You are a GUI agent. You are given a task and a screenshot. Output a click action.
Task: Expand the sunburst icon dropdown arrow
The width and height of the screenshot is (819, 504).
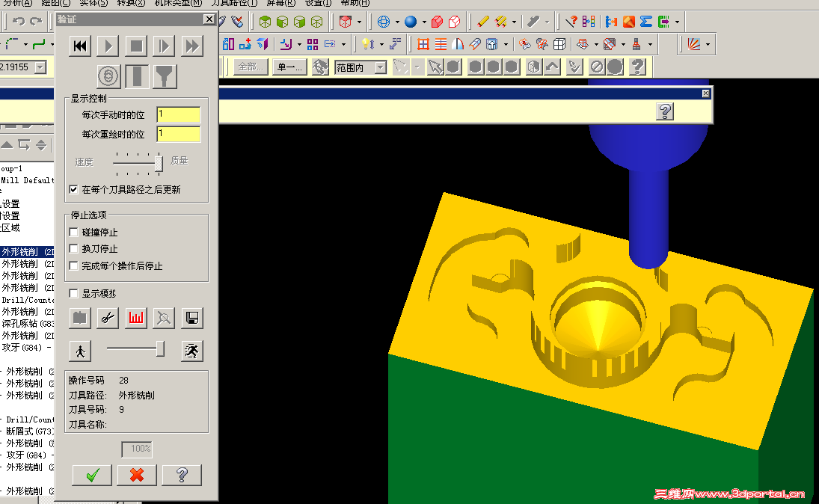pos(708,44)
